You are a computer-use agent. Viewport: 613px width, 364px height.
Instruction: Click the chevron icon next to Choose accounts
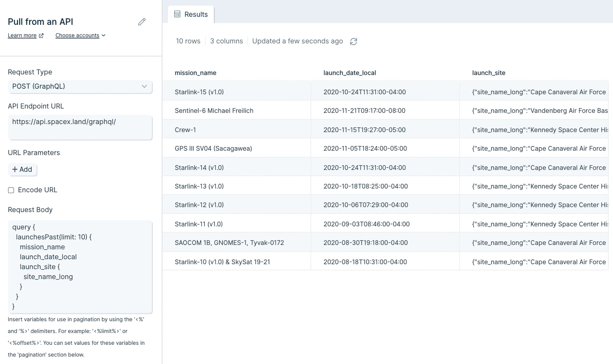coord(103,35)
